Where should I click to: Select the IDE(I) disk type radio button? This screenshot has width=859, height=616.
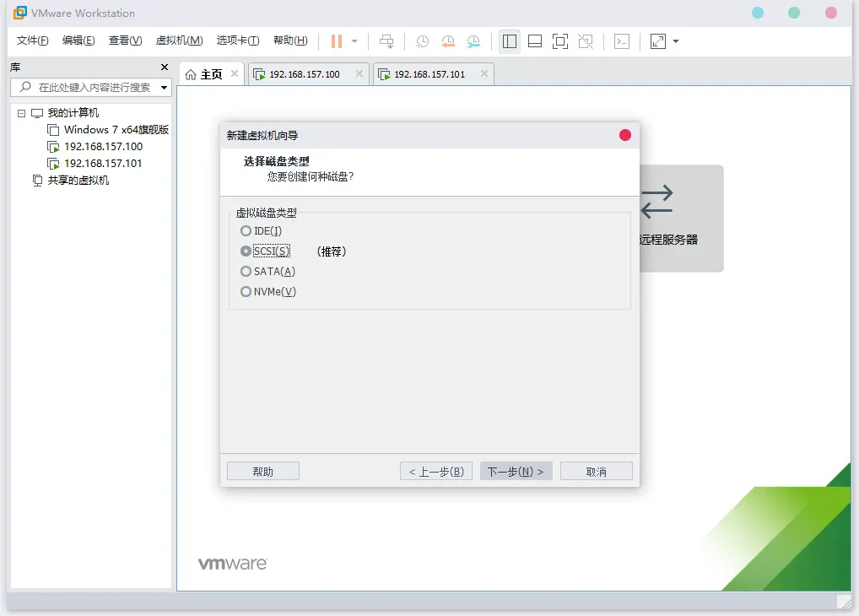point(246,230)
